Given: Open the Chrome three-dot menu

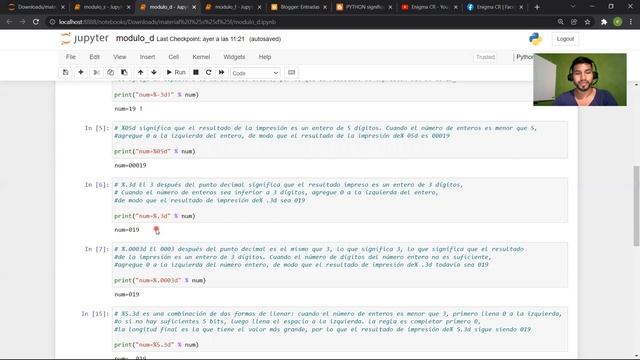Looking at the screenshot, I should tap(631, 22).
